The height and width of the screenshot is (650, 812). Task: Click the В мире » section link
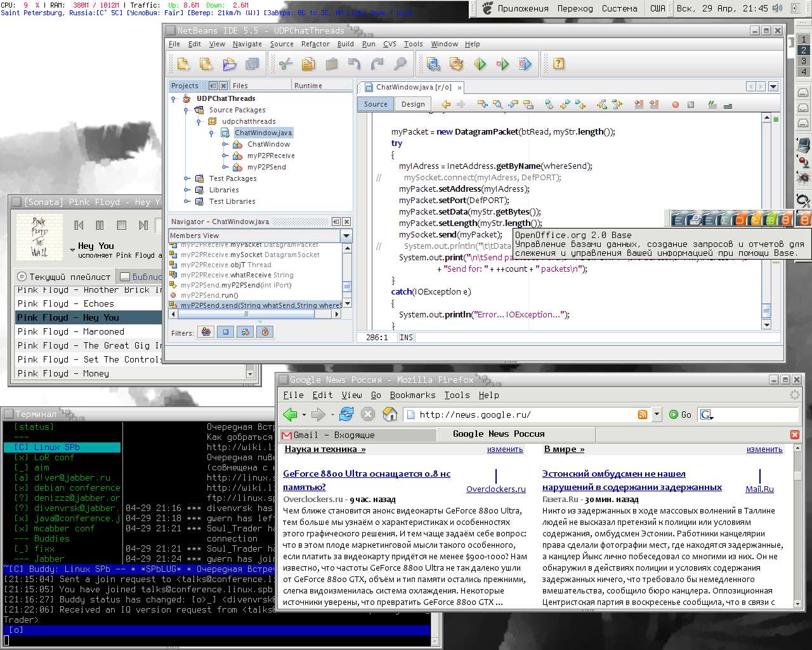(x=564, y=449)
